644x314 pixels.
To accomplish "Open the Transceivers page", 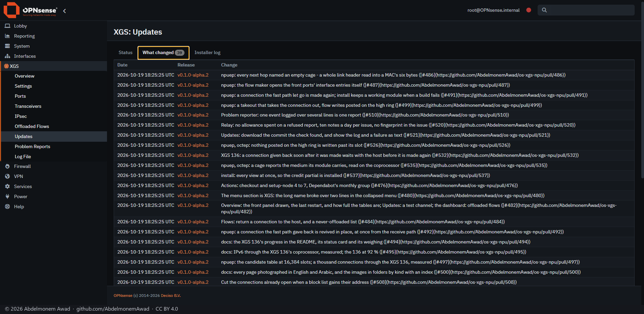I will pyautogui.click(x=54, y=106).
